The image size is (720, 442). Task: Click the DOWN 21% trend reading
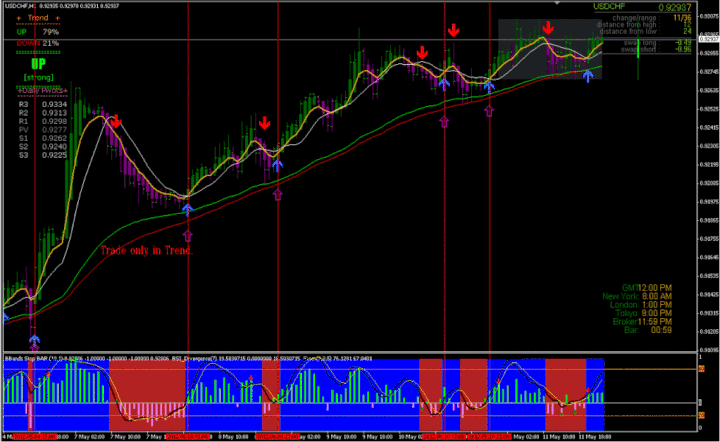pyautogui.click(x=38, y=43)
